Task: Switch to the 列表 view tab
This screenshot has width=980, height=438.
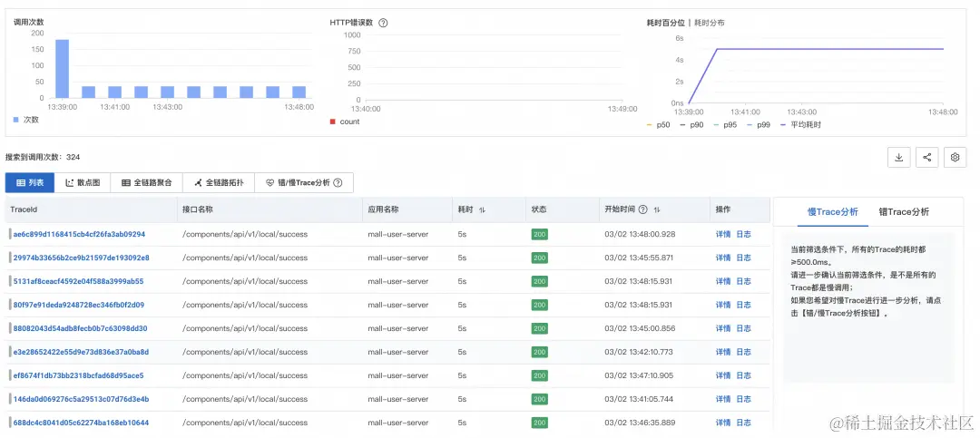Action: point(30,183)
